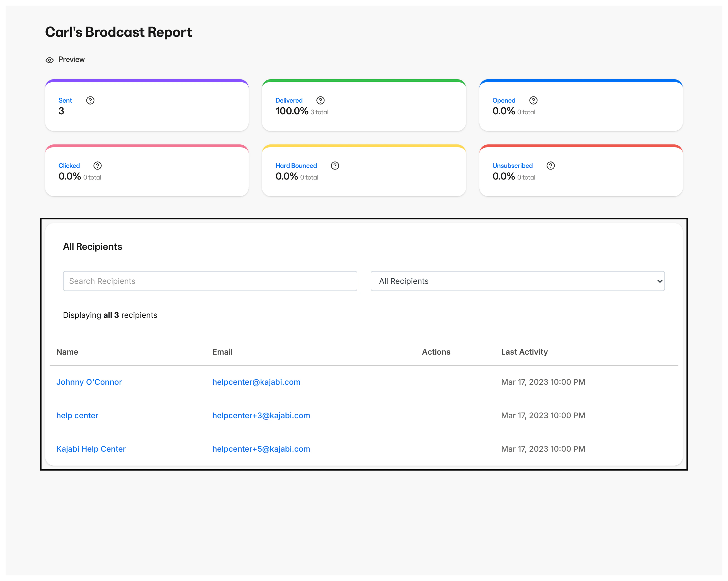Click the helpcenter+5@kajabi.com email link
Viewport: 728px width, 581px height.
click(x=261, y=449)
